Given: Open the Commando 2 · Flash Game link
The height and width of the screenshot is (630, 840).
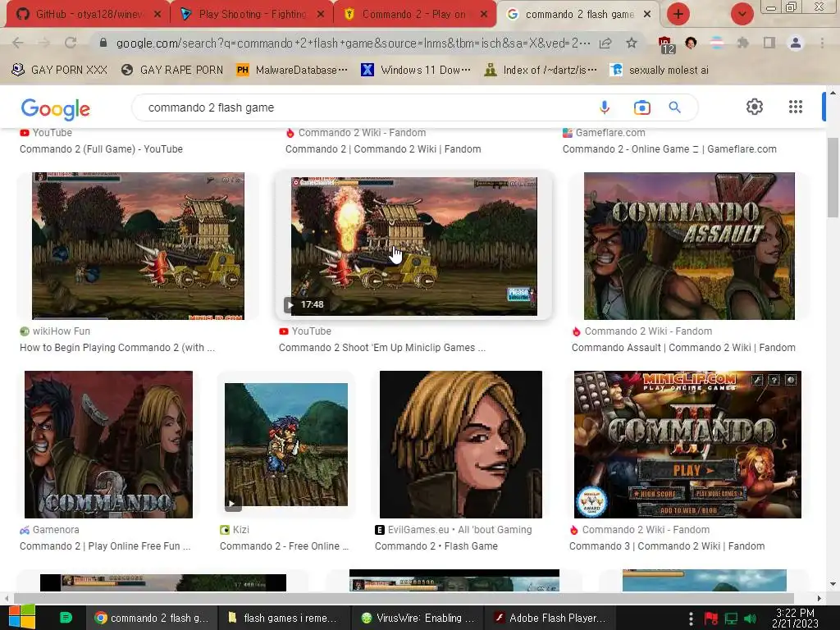Looking at the screenshot, I should (436, 546).
